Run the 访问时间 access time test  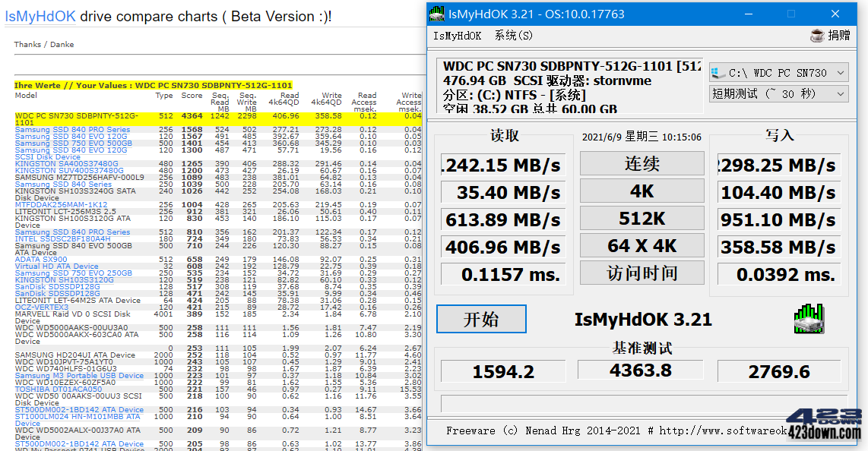pos(641,272)
